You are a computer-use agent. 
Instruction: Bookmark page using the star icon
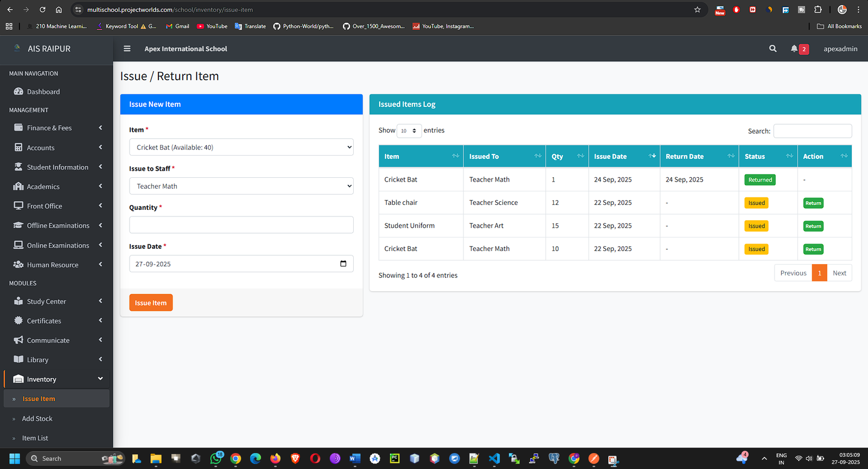(697, 10)
